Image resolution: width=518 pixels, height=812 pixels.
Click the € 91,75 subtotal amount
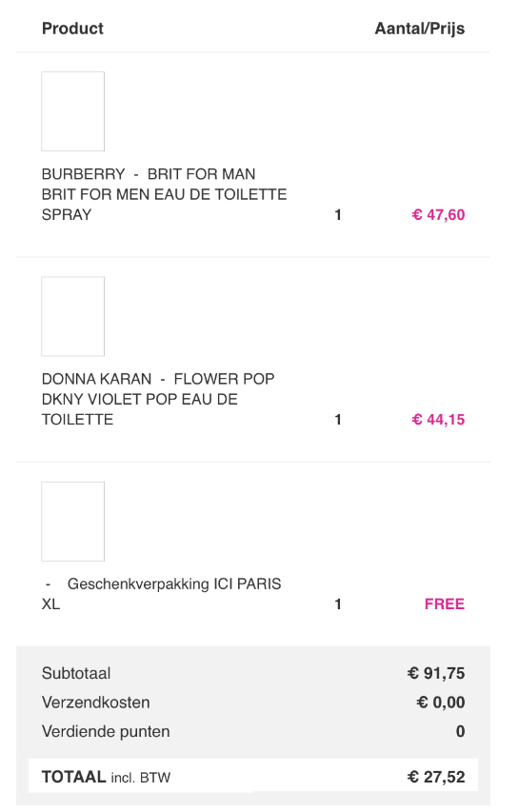[436, 673]
